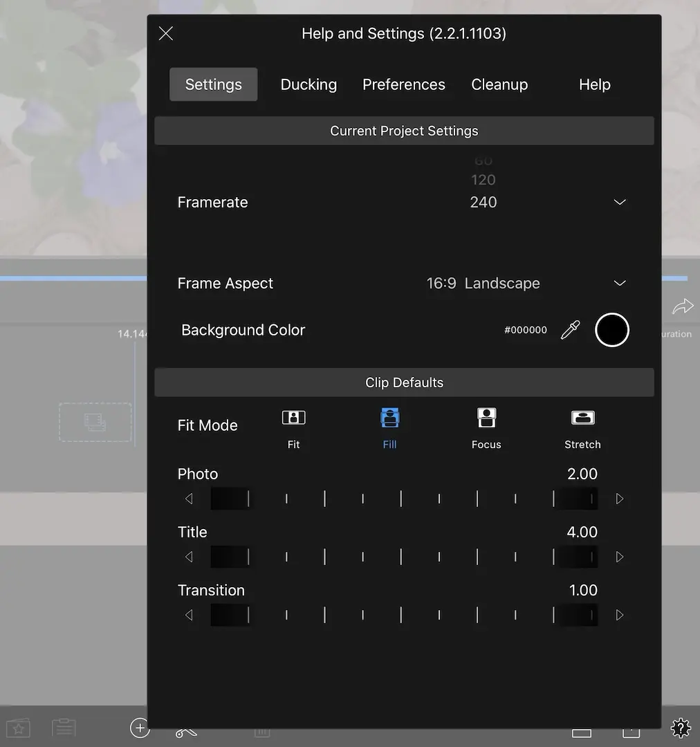The width and height of the screenshot is (700, 747).
Task: Select the Fit mode icon
Action: [293, 418]
